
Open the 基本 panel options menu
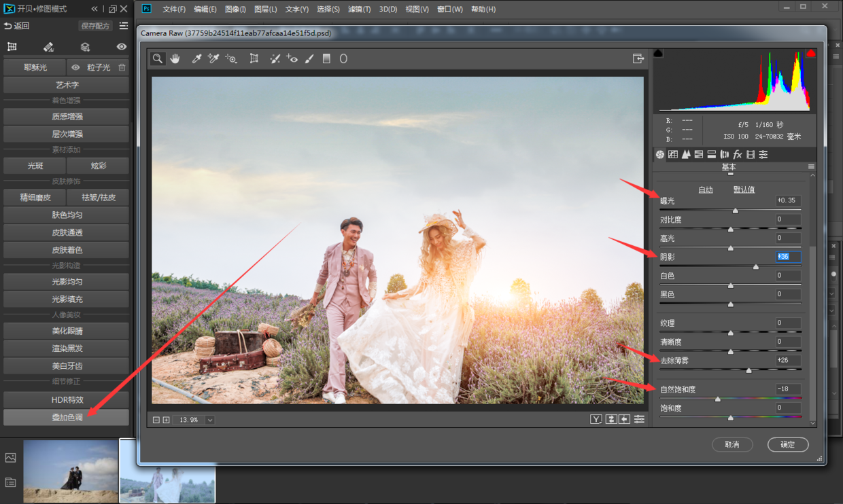[x=811, y=167]
